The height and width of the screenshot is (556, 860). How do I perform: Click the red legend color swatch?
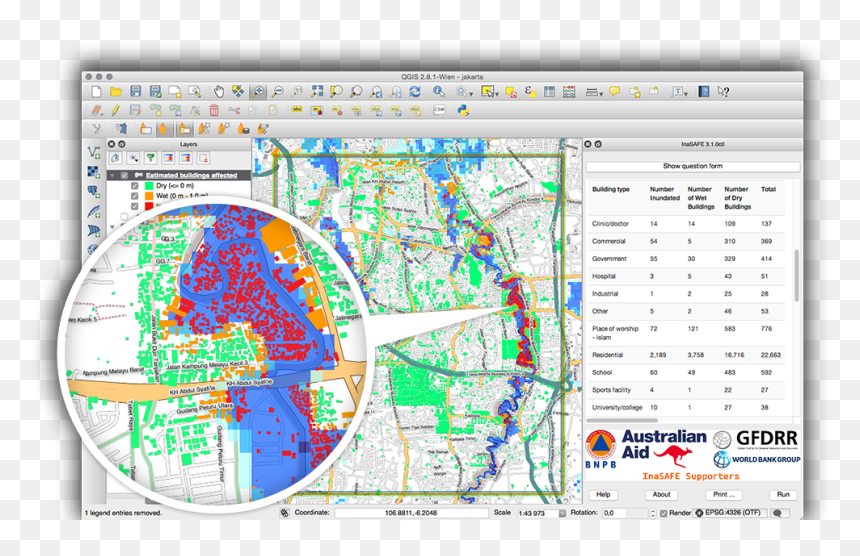(149, 206)
